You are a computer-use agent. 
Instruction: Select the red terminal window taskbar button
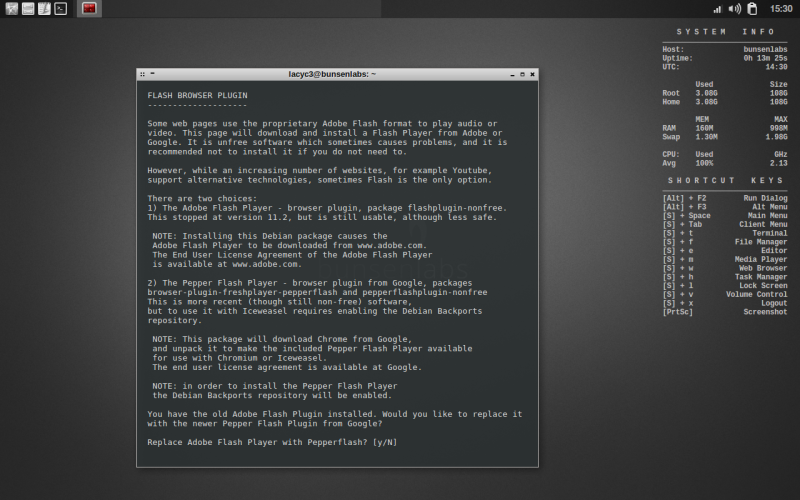click(89, 9)
